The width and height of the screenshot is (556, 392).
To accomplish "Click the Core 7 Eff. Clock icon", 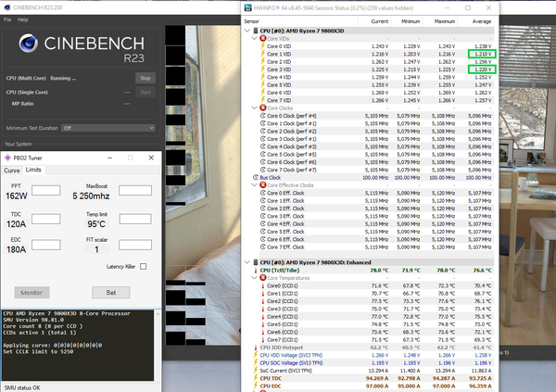I will (263, 247).
